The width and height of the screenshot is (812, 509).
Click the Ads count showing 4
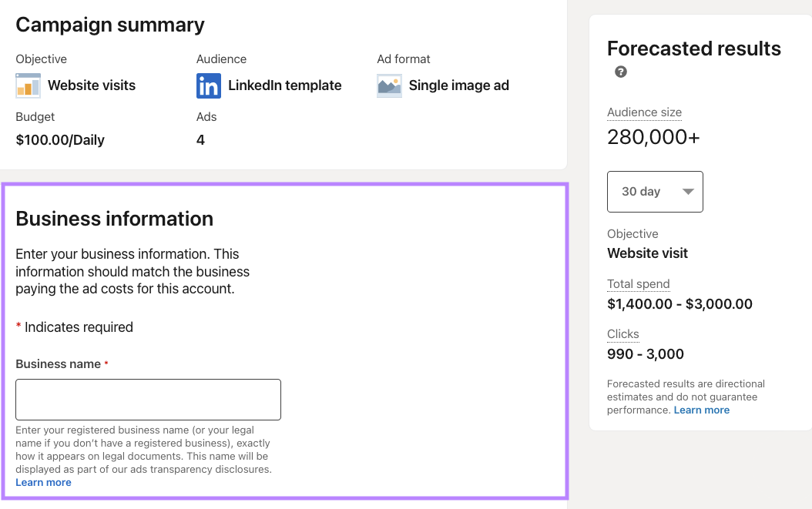(200, 139)
